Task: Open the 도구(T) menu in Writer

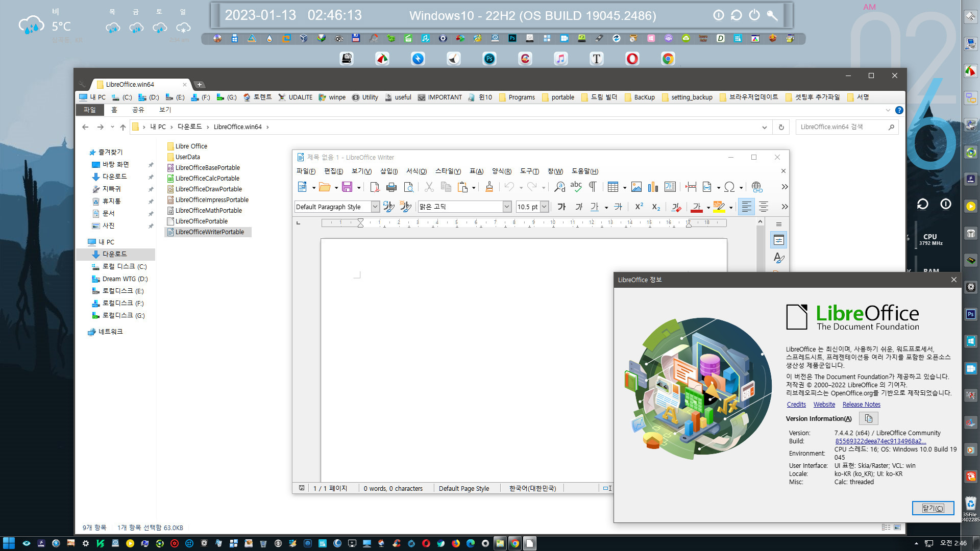Action: pos(529,171)
